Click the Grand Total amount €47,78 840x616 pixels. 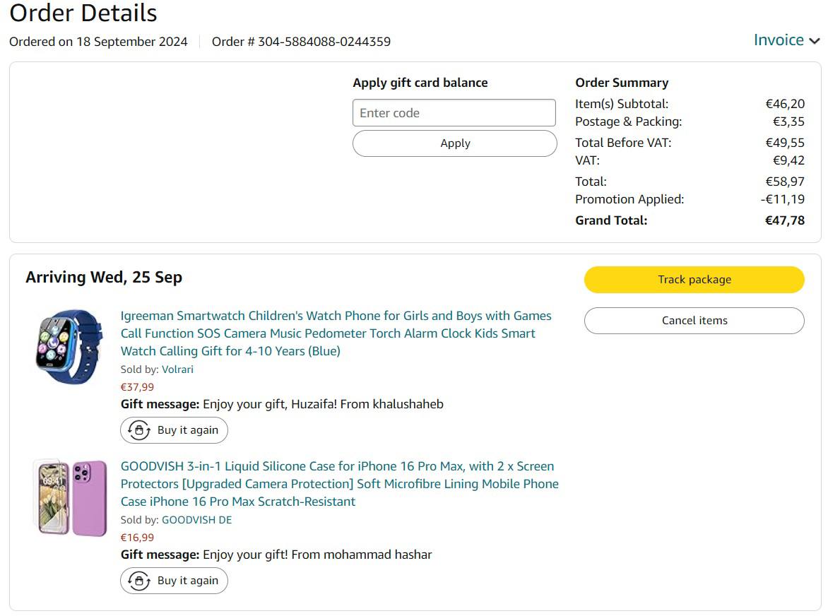tap(784, 220)
